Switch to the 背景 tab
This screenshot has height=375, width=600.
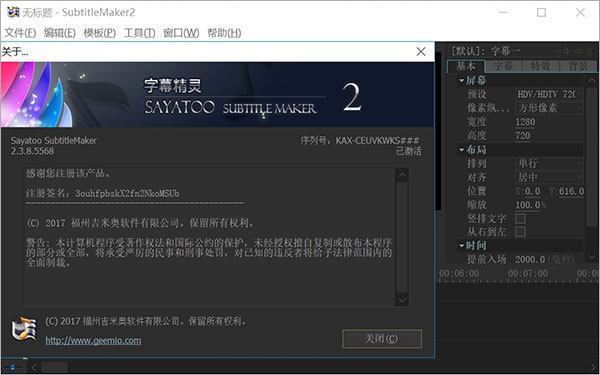[x=578, y=66]
